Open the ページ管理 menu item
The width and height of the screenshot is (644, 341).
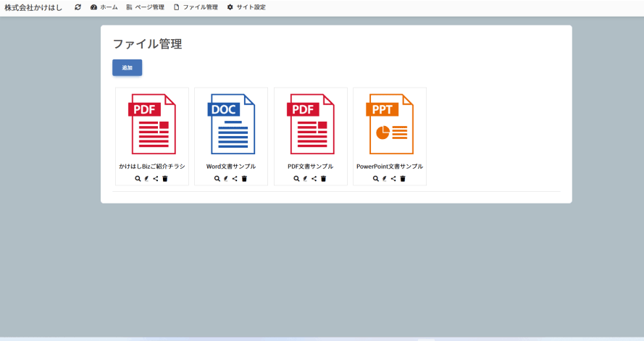coord(146,7)
